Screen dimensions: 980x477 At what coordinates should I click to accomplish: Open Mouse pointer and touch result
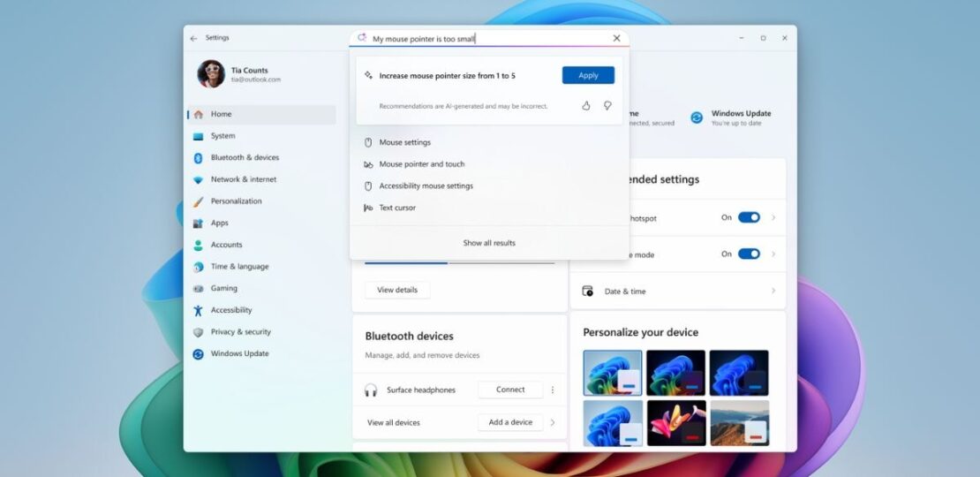click(489, 164)
